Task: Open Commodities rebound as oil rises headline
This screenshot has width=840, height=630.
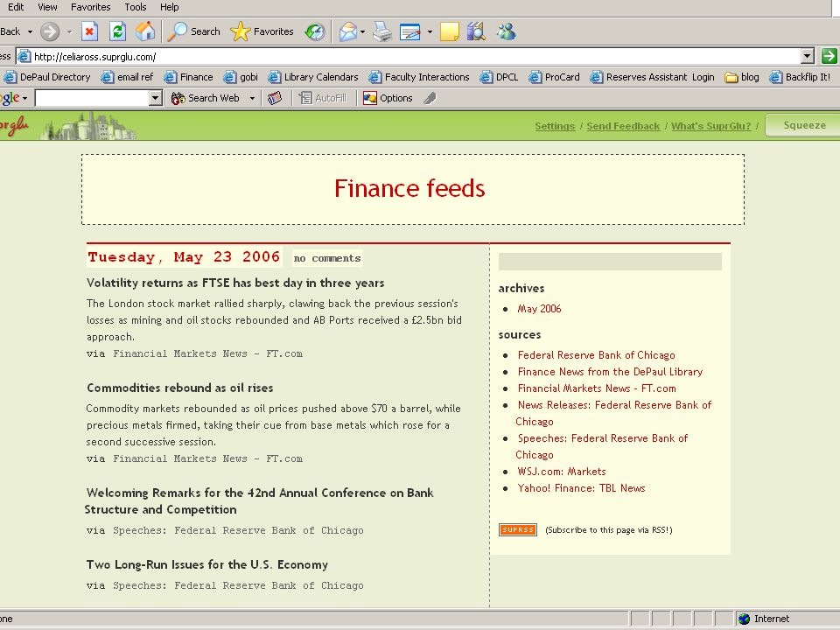Action: [x=180, y=388]
